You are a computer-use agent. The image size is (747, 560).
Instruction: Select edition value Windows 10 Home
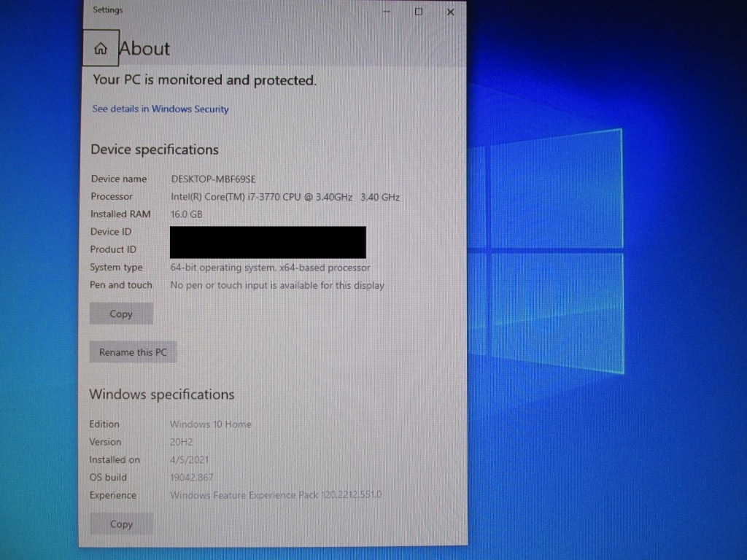[211, 424]
